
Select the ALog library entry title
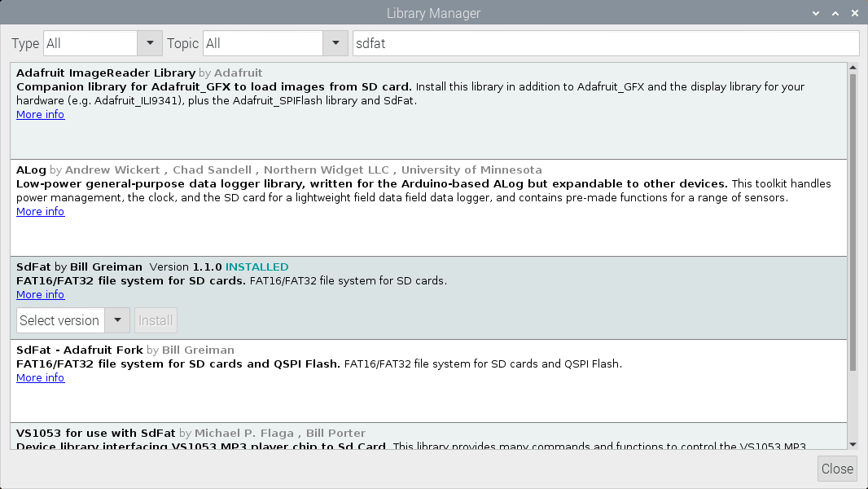31,170
